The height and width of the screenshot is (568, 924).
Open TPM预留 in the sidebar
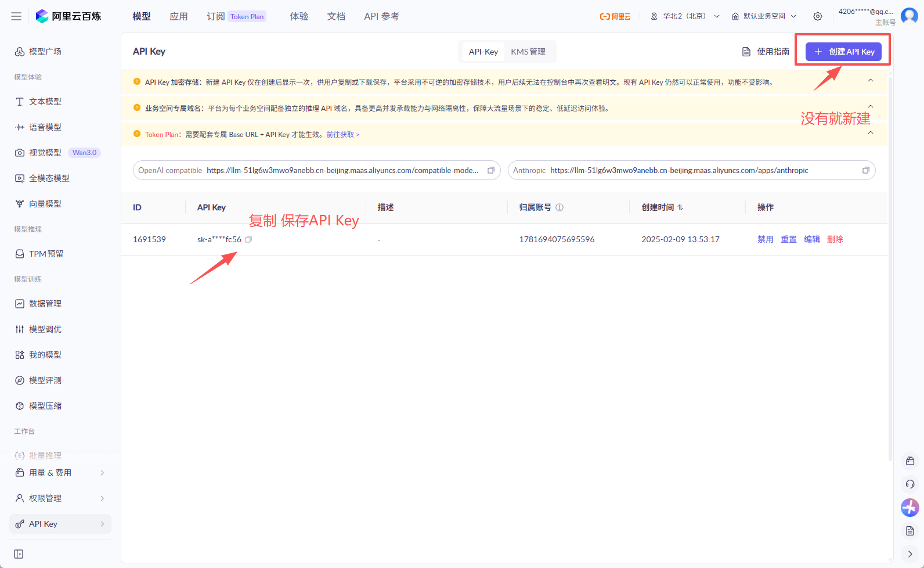(60, 254)
